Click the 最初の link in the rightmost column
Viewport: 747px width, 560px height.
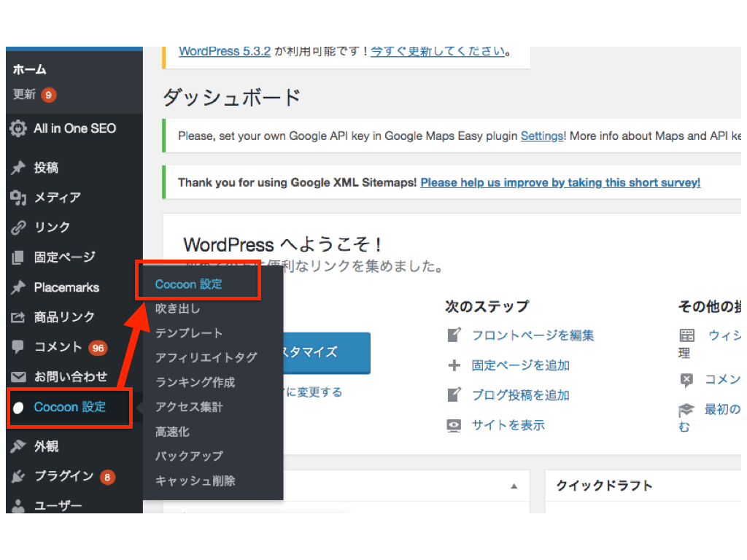pyautogui.click(x=723, y=410)
